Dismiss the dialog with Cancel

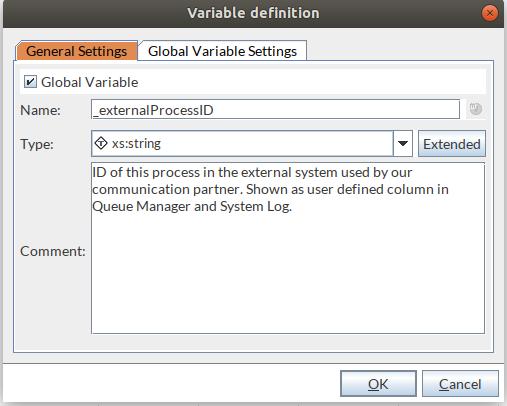coord(460,384)
